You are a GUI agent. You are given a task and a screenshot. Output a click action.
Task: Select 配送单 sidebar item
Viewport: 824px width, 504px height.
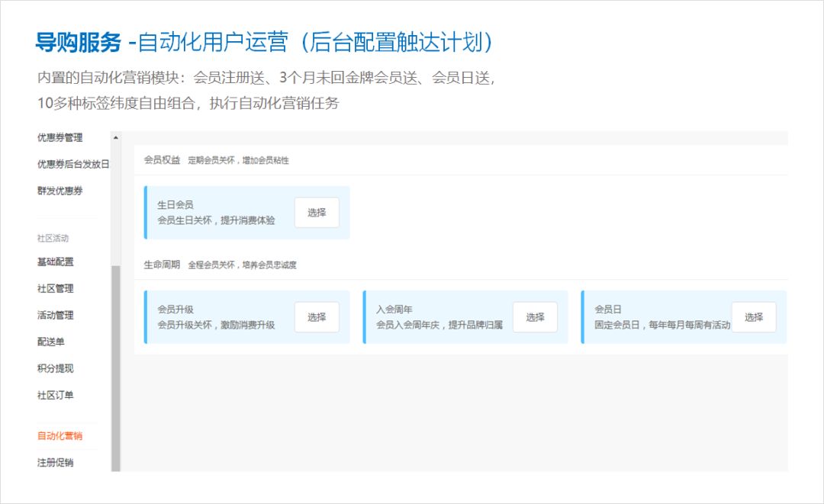point(50,342)
